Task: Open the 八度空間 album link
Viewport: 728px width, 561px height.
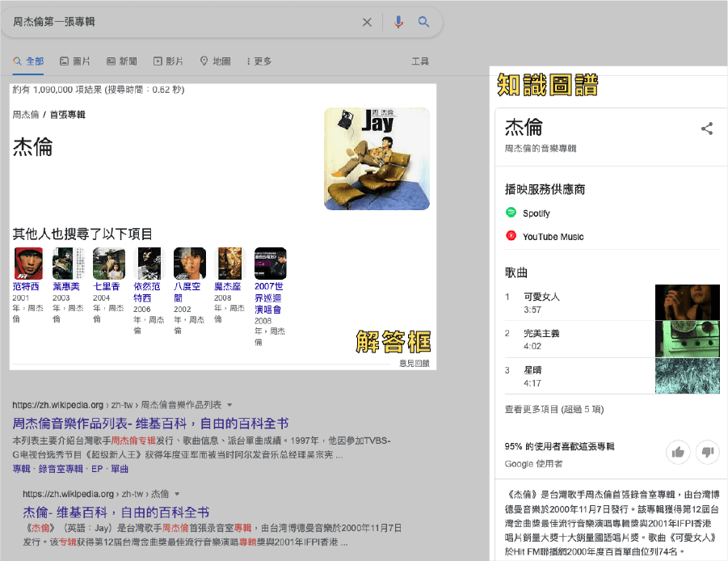Action: click(x=187, y=292)
